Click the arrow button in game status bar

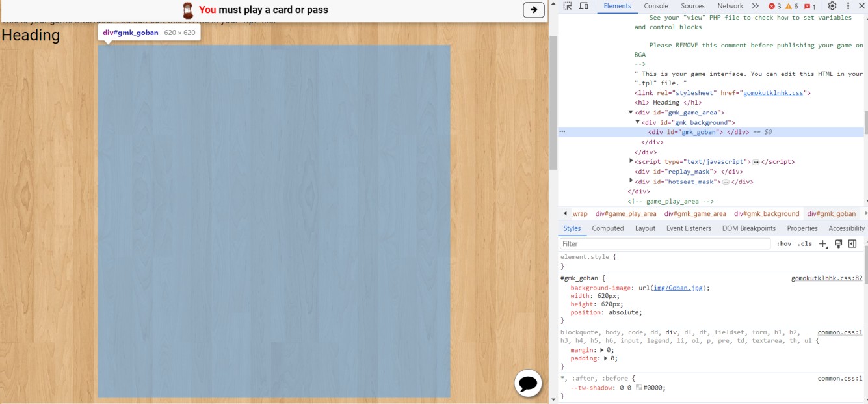534,10
